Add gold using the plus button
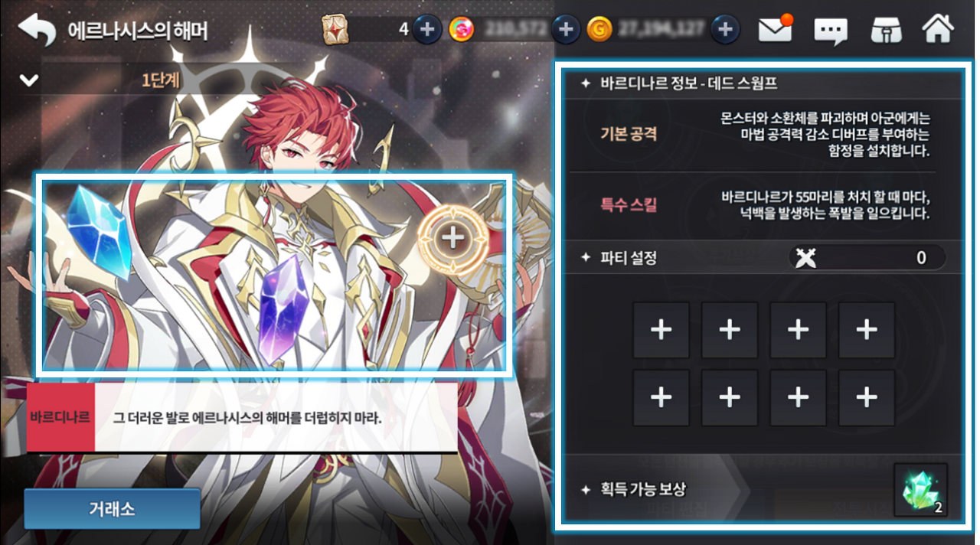Image resolution: width=980 pixels, height=545 pixels. (x=724, y=30)
